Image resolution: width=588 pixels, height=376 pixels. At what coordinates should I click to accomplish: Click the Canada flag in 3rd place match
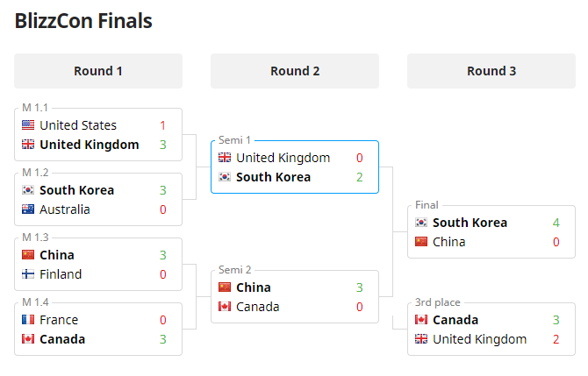[x=421, y=320]
